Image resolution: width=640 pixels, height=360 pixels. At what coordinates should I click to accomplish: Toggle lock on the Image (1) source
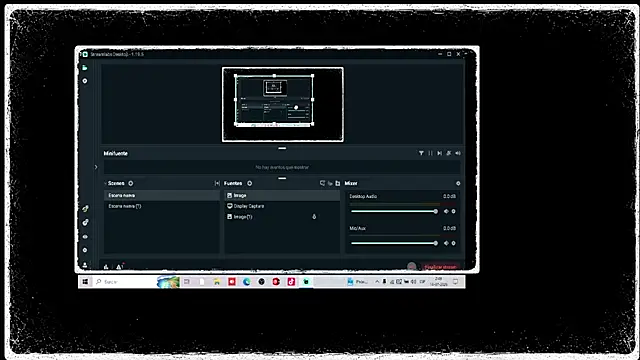314,217
